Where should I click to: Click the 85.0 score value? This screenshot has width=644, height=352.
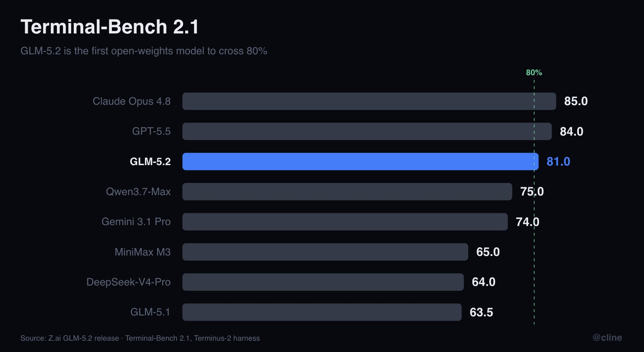(576, 101)
